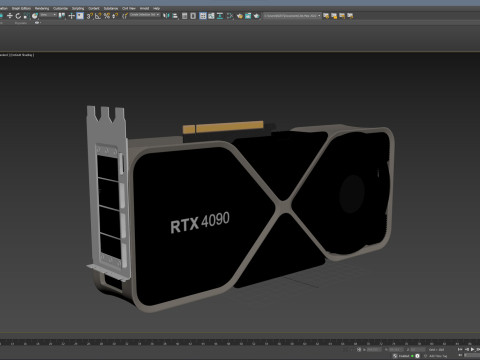480x360 pixels.
Task: Open the Render Setup dialog
Action: (x=240, y=16)
